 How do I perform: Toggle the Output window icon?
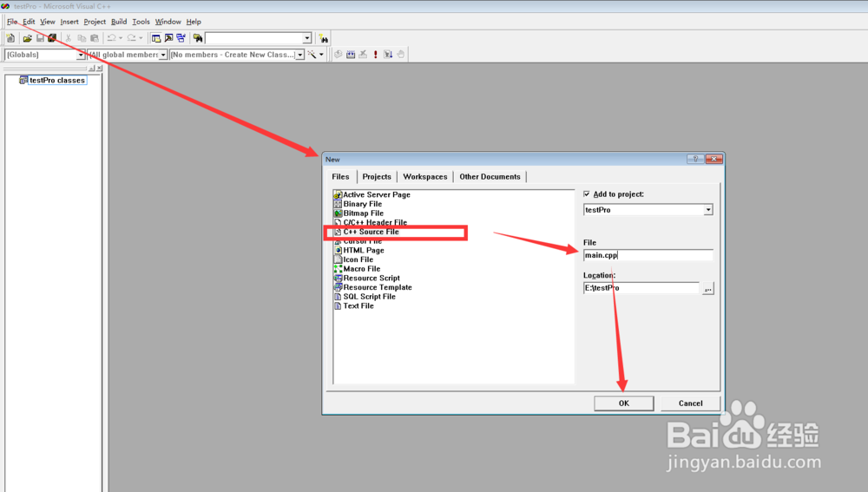coord(169,38)
